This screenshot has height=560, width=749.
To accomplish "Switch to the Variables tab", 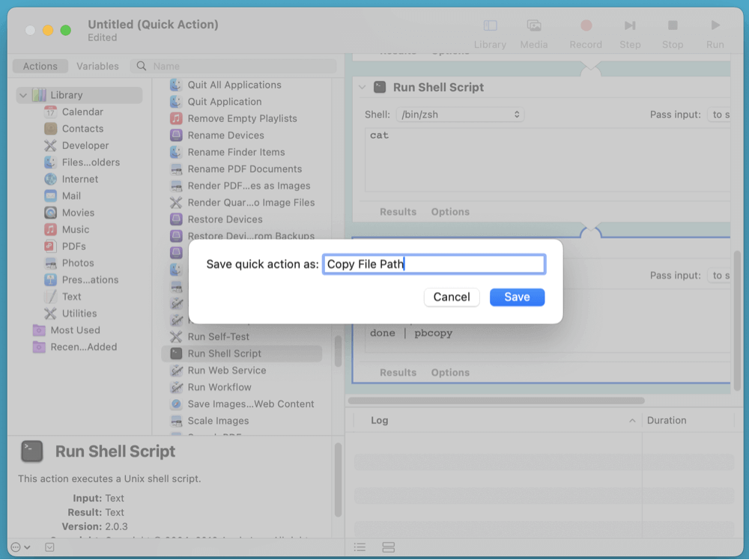I will 97,66.
